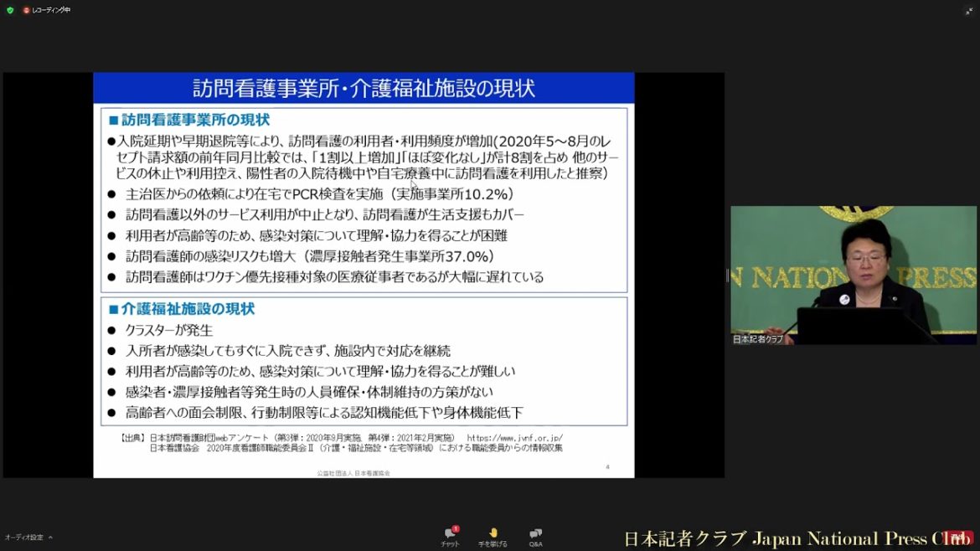Click the slide title 訪問看護事業所・介護福祉施設の現状
This screenshot has height=551, width=980.
tap(364, 88)
